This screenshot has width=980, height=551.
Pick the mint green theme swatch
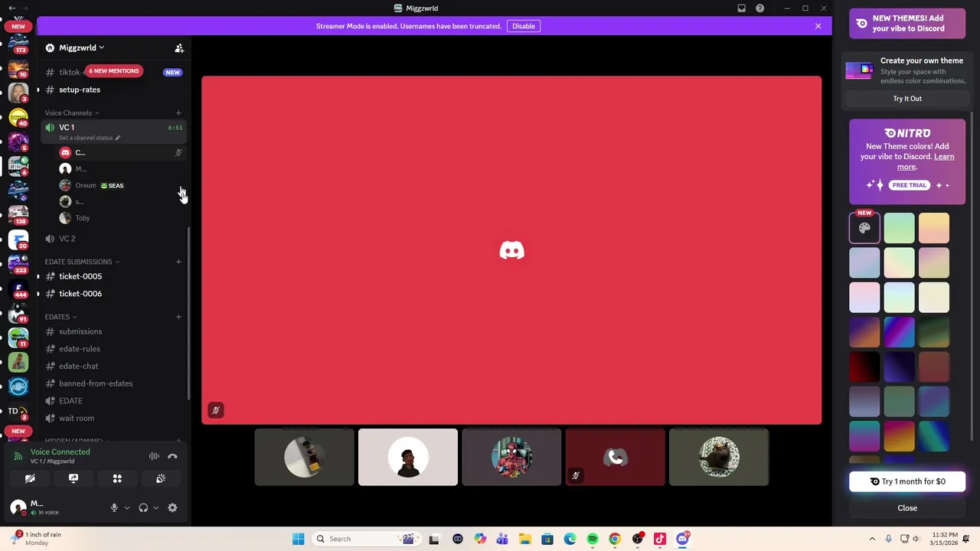click(x=900, y=228)
